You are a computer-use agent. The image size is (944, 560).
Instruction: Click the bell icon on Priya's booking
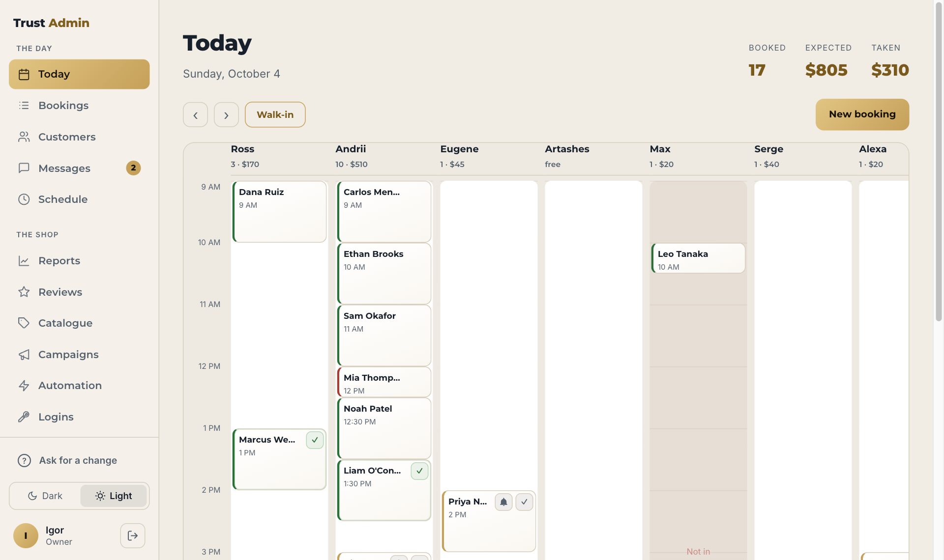click(x=503, y=502)
